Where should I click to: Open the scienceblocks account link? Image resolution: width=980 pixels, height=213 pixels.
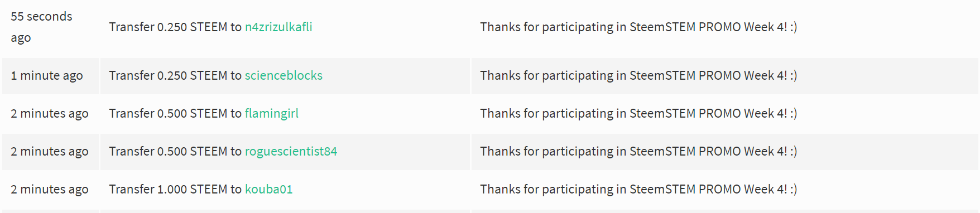click(x=284, y=75)
